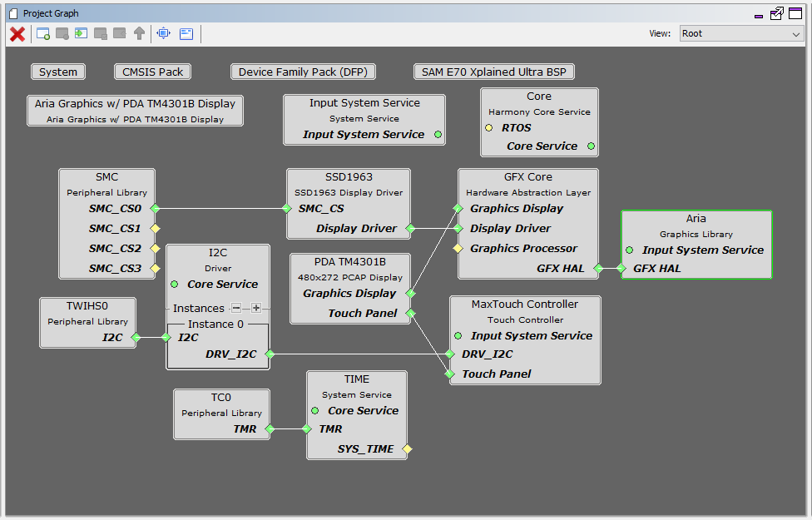Select the Aria Graphics w/ PDA TM4301B Display block
This screenshot has height=520, width=812.
(135, 111)
